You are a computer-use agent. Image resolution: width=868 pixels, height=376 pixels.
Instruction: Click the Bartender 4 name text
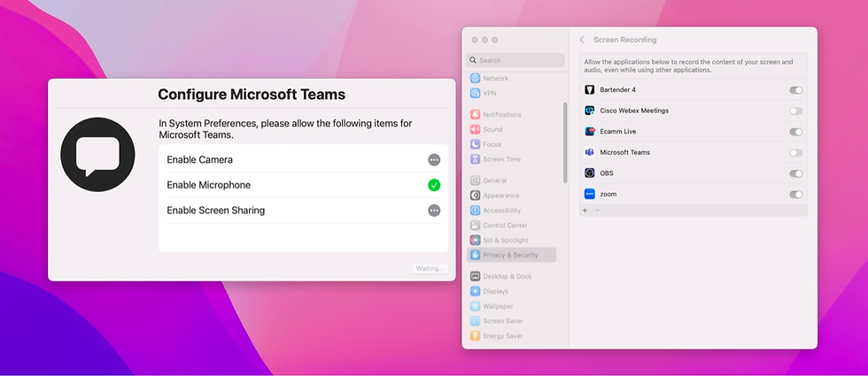point(618,89)
